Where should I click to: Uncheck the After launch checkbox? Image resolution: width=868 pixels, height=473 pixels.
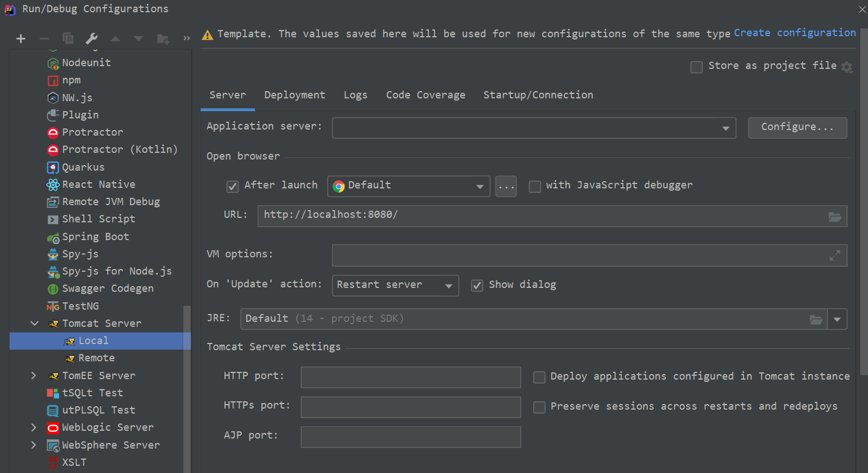coord(232,187)
